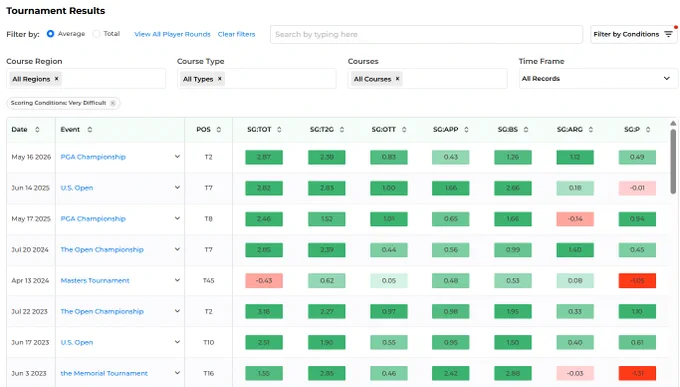Click the Course Type input box
The image size is (680, 387).
(257, 79)
